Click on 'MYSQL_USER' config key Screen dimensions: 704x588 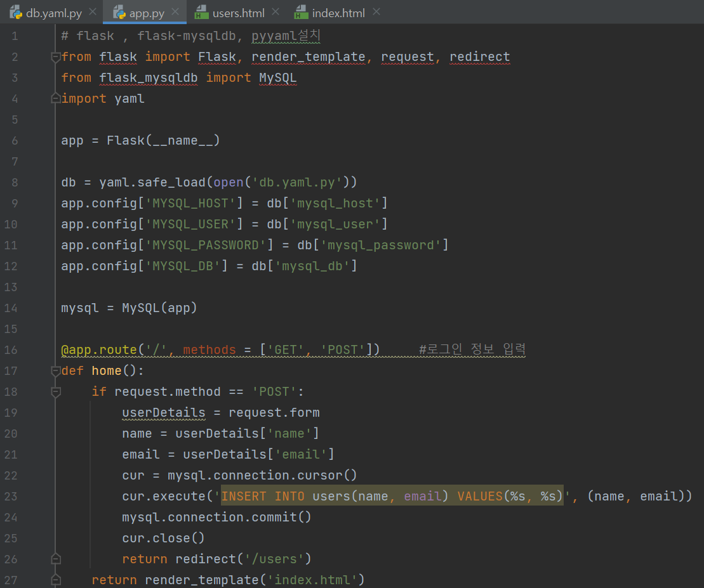[x=190, y=225]
